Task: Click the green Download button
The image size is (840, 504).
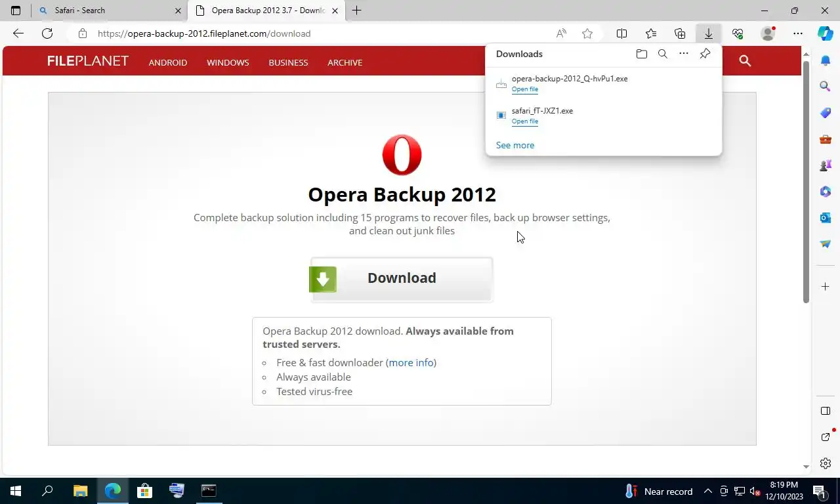Action: 402,279
